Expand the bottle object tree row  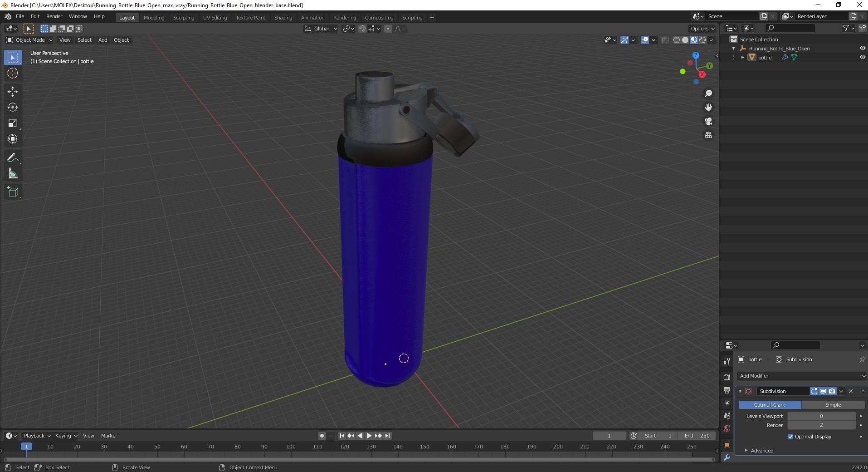tap(743, 58)
